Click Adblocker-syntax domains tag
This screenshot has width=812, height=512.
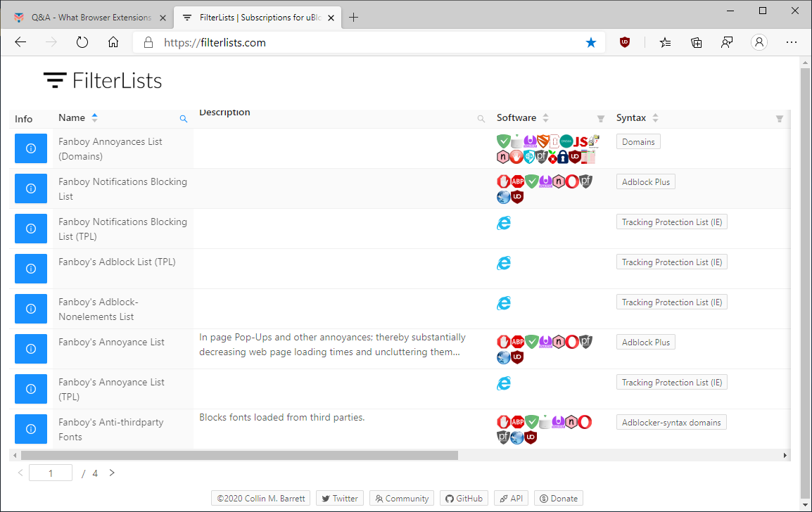coord(671,423)
